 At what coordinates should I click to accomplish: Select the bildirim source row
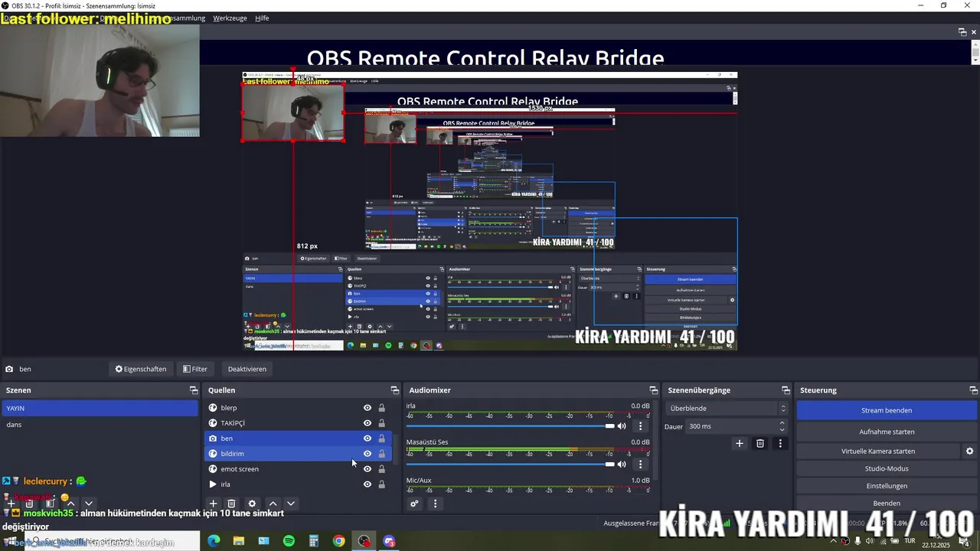(299, 454)
